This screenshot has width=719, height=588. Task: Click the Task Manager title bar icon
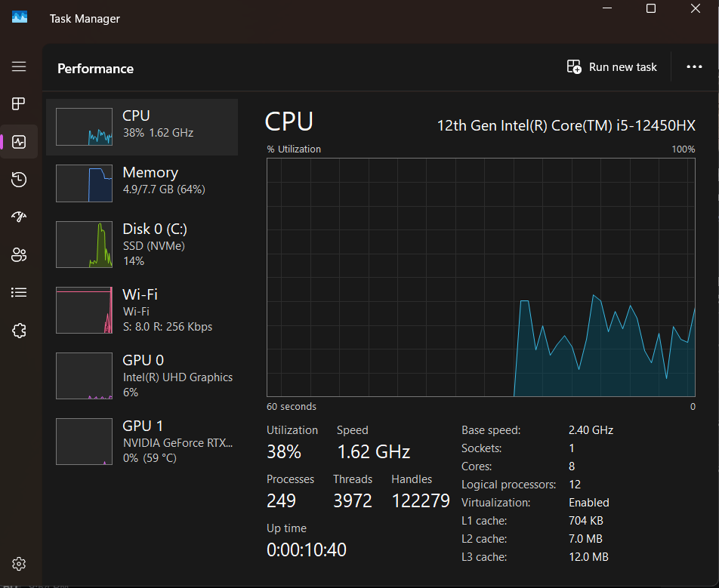20,17
